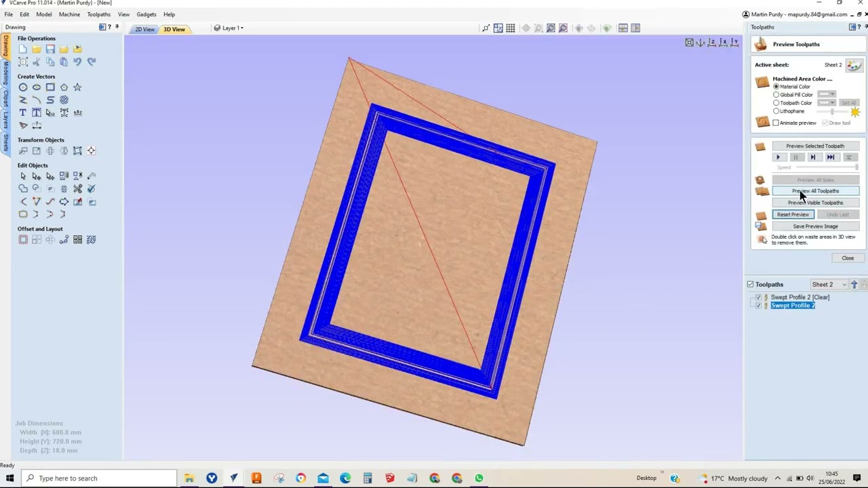
Task: Open the Nesting tool icon
Action: (91, 239)
